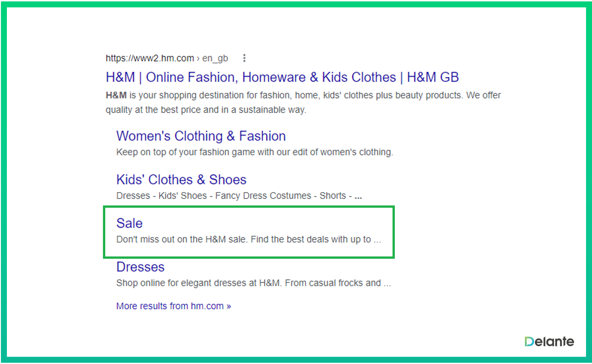Open the Sale sitelink

[129, 223]
